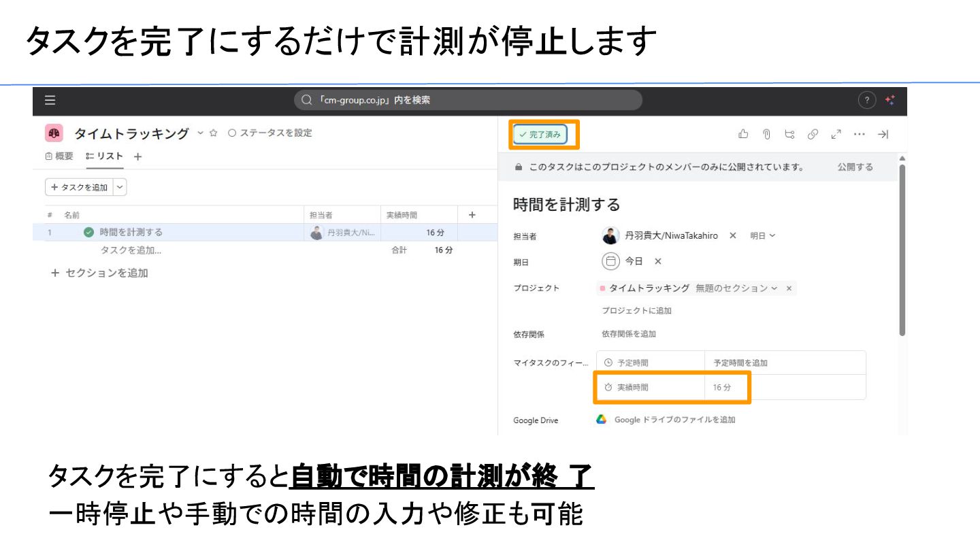Add a column with the plus icon
Screen dimensions: 980x551
click(x=472, y=215)
